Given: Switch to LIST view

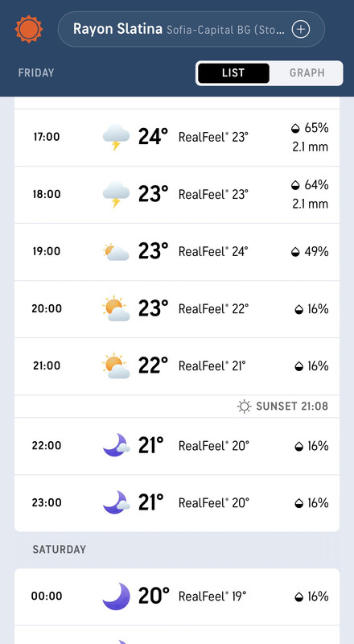Looking at the screenshot, I should pos(233,73).
